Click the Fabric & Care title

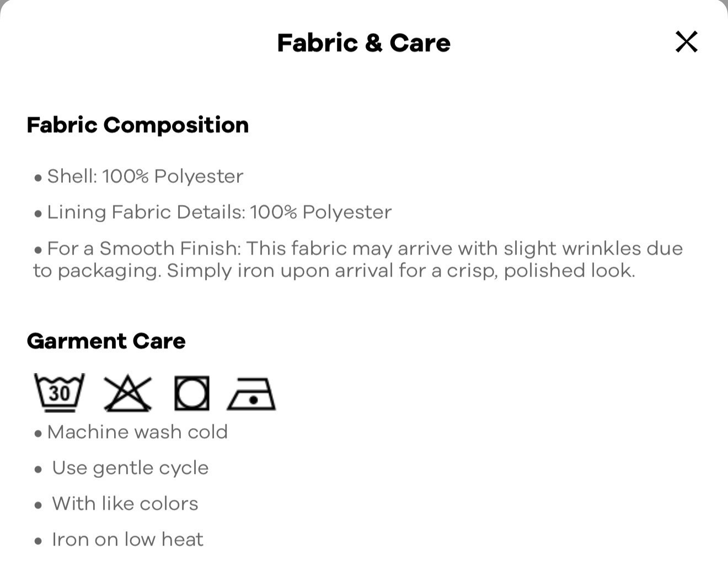pos(364,43)
